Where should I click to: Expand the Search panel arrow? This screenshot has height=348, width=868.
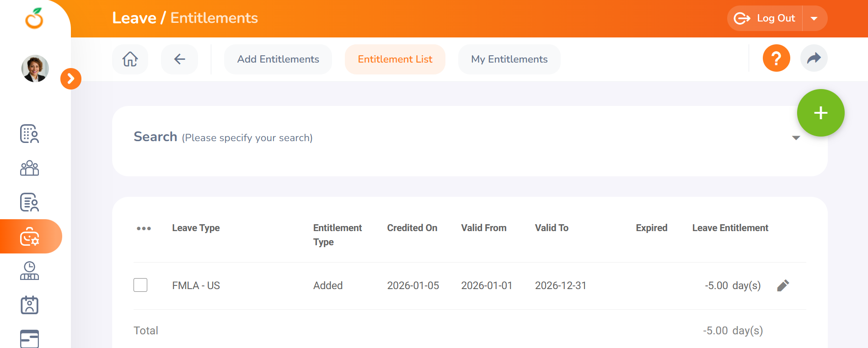point(796,138)
